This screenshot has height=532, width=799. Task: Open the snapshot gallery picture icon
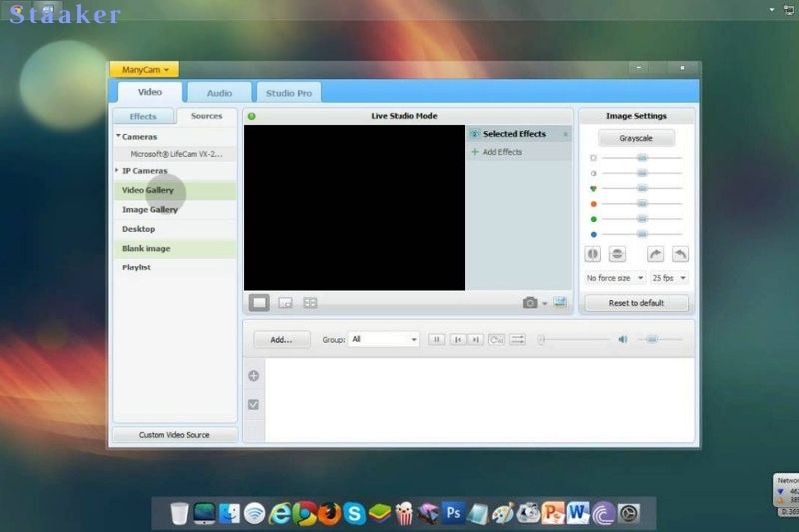[560, 302]
